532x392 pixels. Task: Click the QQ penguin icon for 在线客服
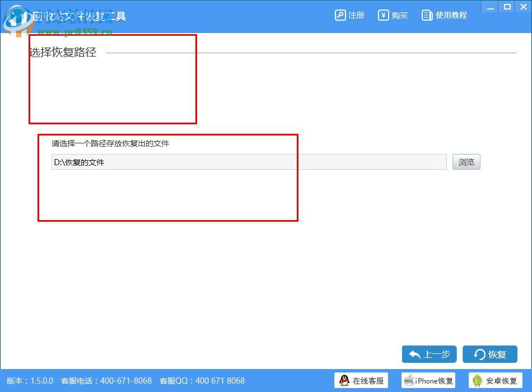(x=344, y=380)
